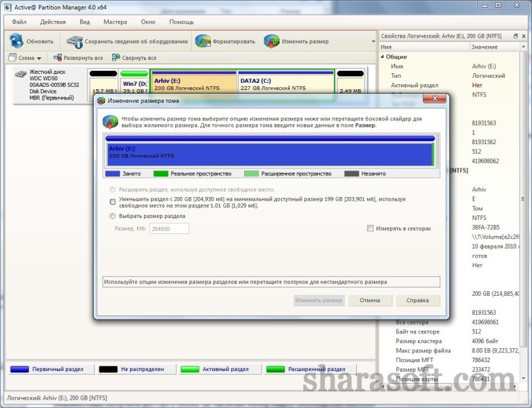Click the toolbar overflow chevron

(x=373, y=41)
